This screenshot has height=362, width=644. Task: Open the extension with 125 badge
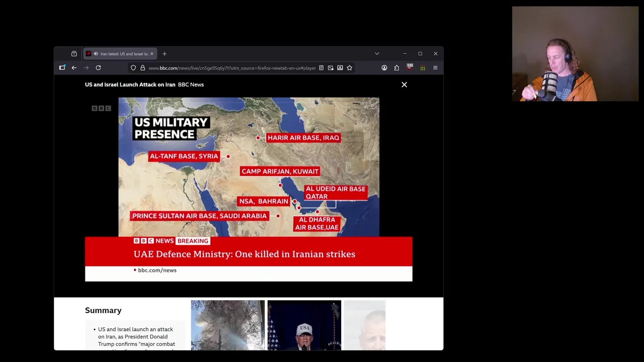[410, 67]
